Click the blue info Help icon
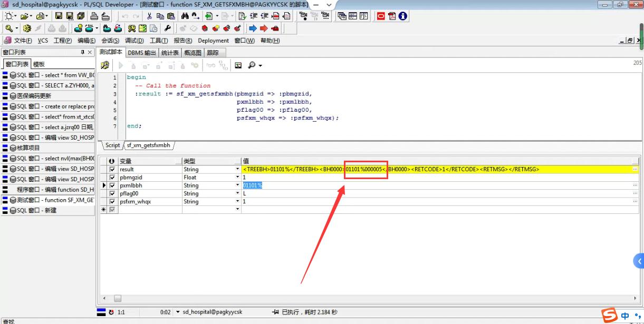Viewport: 644px width, 324px height. pos(403,16)
